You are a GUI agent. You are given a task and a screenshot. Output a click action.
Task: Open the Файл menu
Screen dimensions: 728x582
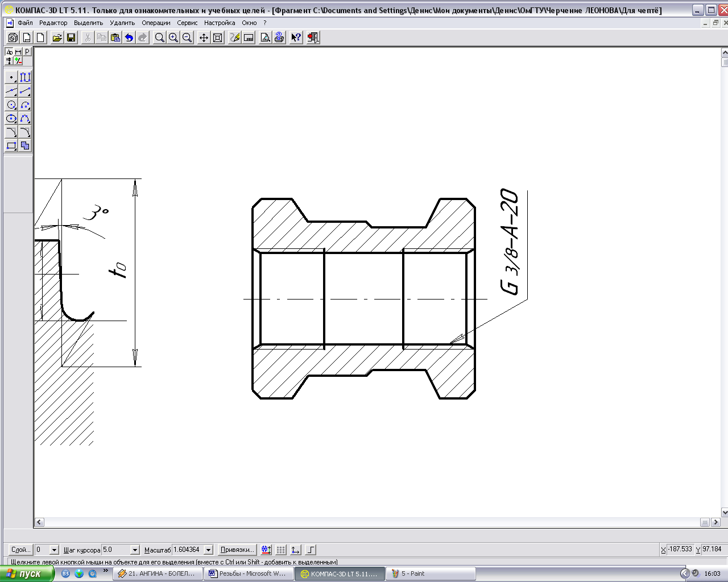(x=25, y=23)
